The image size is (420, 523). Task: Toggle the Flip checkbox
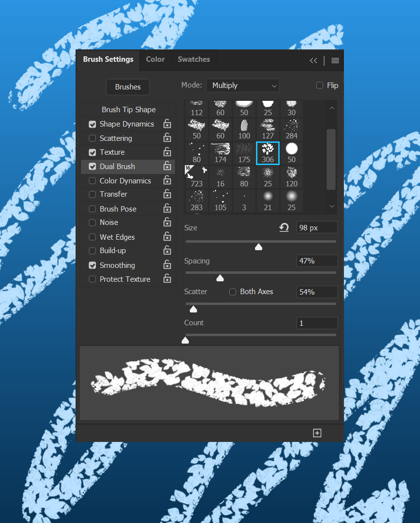point(319,86)
